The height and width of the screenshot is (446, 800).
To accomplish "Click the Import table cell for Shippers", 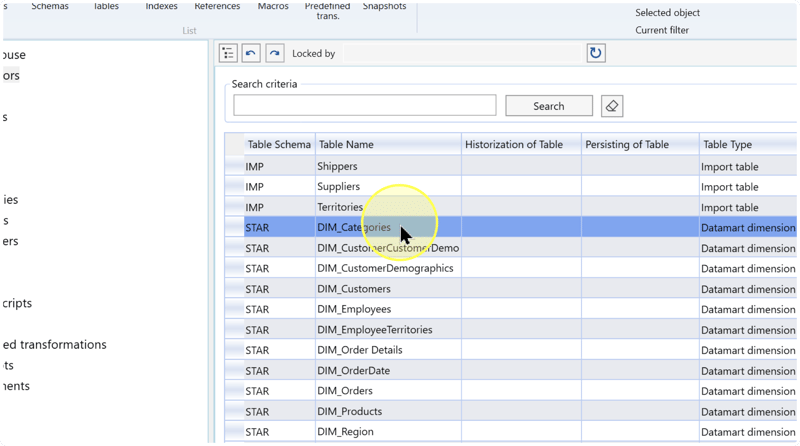I will click(x=748, y=166).
